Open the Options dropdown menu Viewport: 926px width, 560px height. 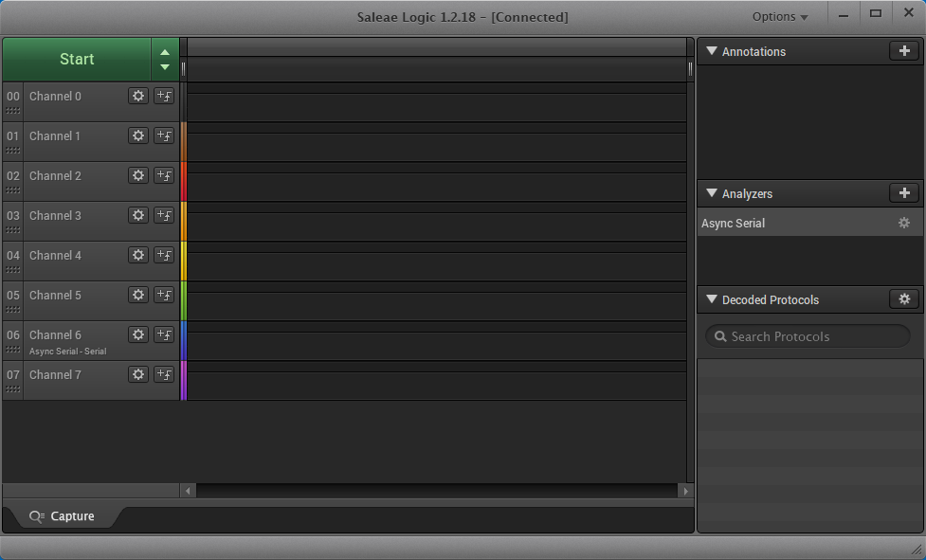779,16
